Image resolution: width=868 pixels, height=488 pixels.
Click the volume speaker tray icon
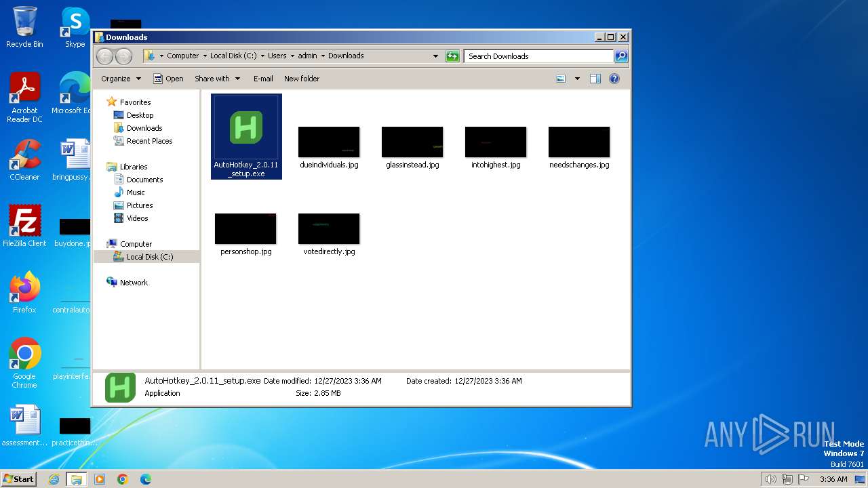(x=770, y=479)
